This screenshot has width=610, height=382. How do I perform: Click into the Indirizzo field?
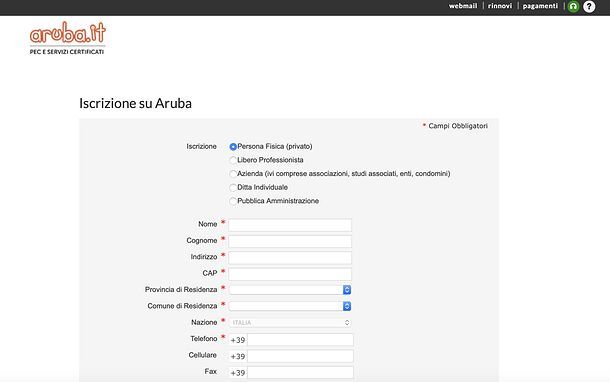(x=290, y=258)
